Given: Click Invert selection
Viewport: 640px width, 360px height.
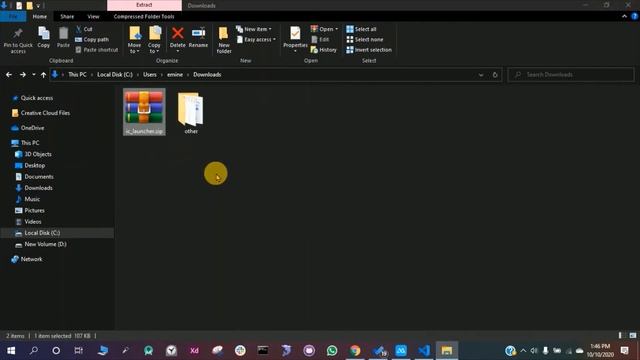Looking at the screenshot, I should 369,50.
